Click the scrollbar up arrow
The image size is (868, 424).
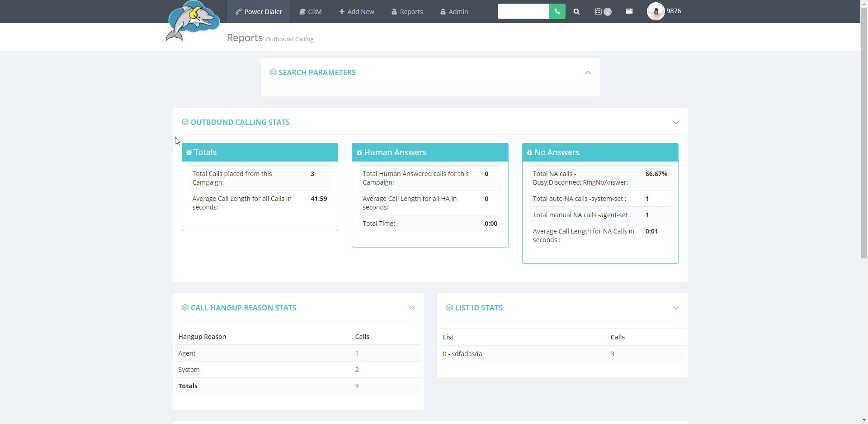click(x=864, y=3)
